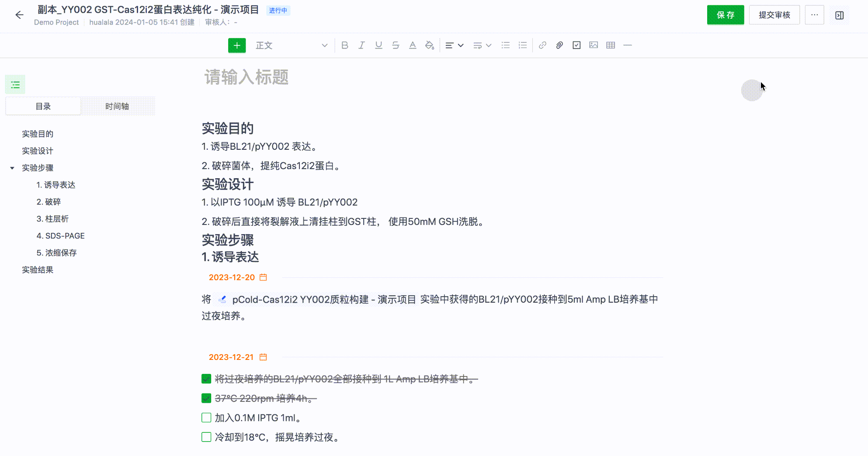Select the 目录 tab
The width and height of the screenshot is (868, 456).
click(x=43, y=106)
